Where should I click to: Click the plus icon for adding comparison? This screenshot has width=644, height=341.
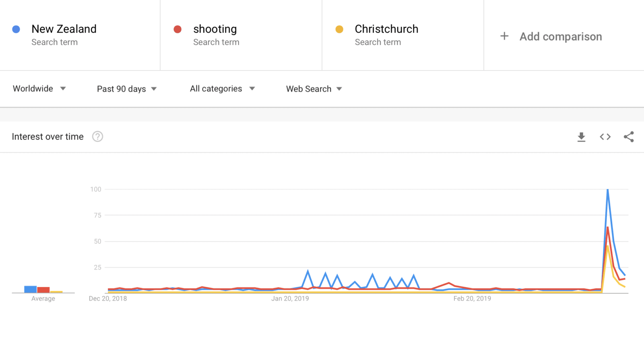click(x=504, y=36)
